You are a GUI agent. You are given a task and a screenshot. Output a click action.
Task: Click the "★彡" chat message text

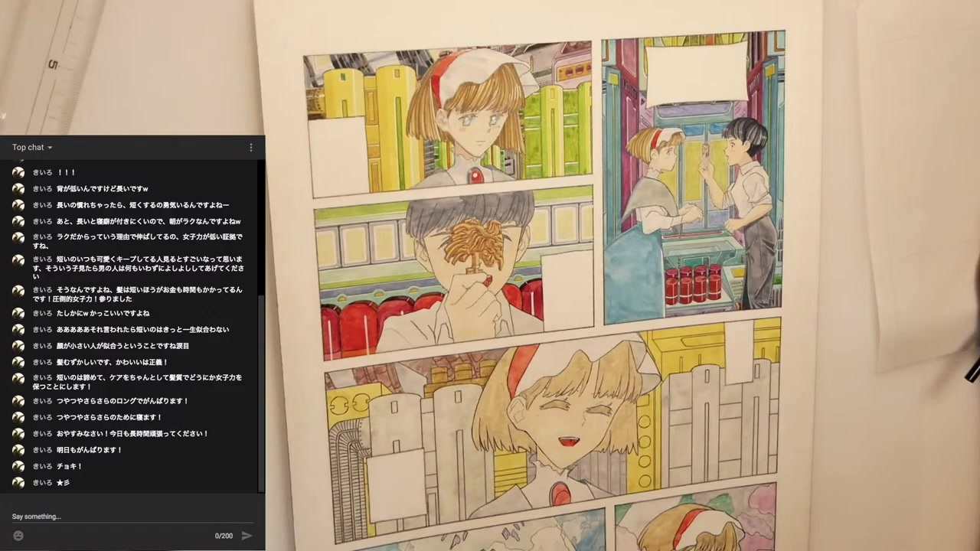tap(63, 483)
